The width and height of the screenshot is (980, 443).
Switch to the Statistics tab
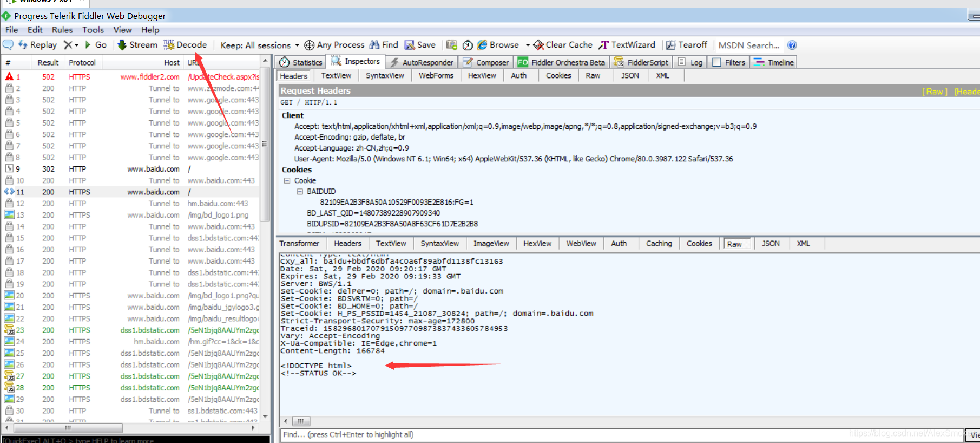pos(301,62)
